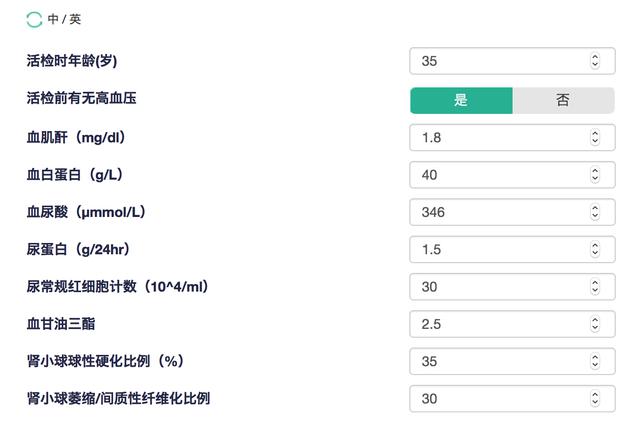
Task: Click the stepper arrows for 肾小球萎缩/间质性纤维化比例
Action: 595,399
